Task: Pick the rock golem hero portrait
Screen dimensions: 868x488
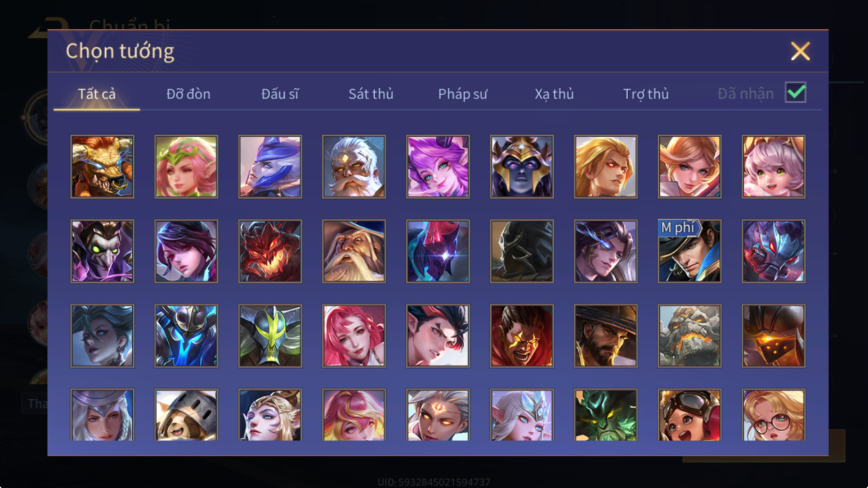Action: coord(690,336)
